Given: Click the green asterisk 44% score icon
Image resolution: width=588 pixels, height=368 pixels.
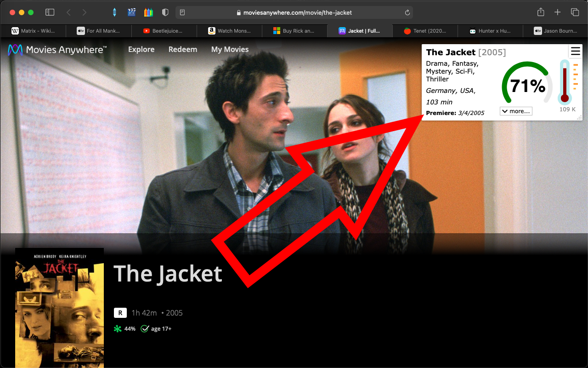Looking at the screenshot, I should tap(118, 328).
